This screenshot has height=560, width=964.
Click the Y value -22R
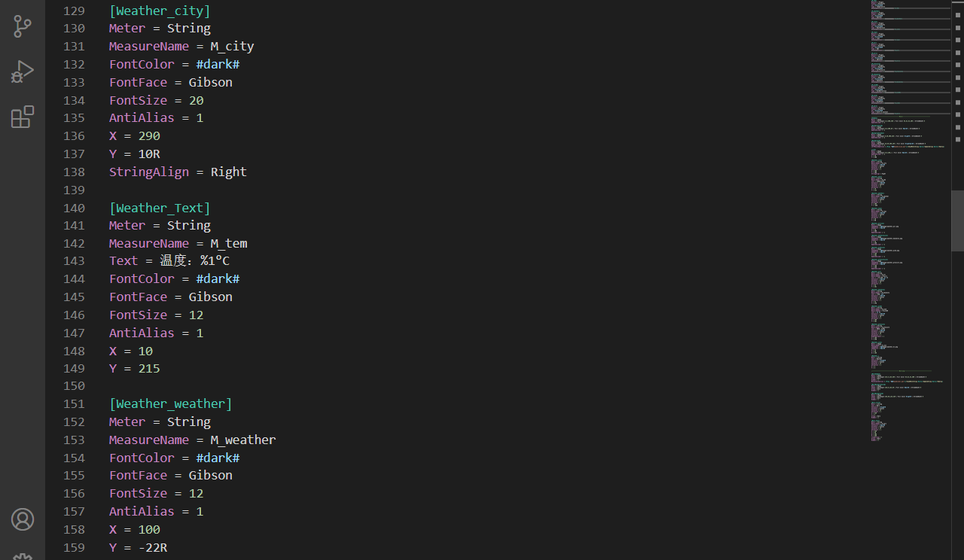[x=153, y=547]
